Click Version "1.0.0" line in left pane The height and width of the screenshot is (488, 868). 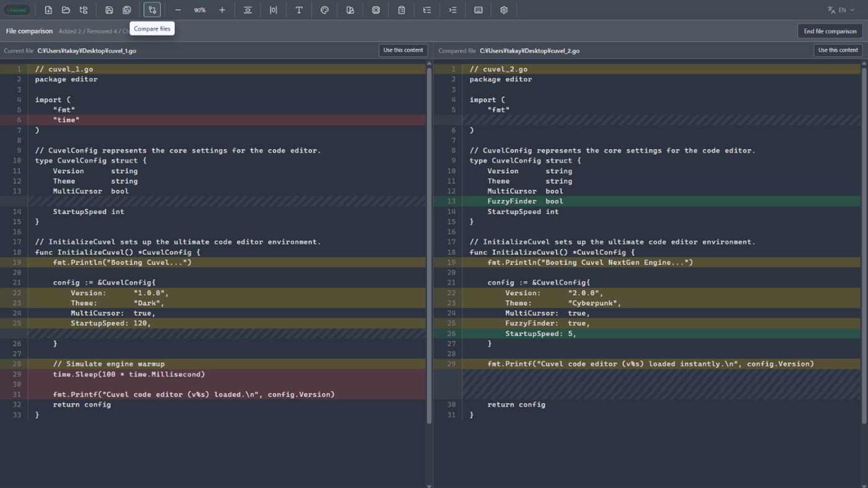coord(213,293)
